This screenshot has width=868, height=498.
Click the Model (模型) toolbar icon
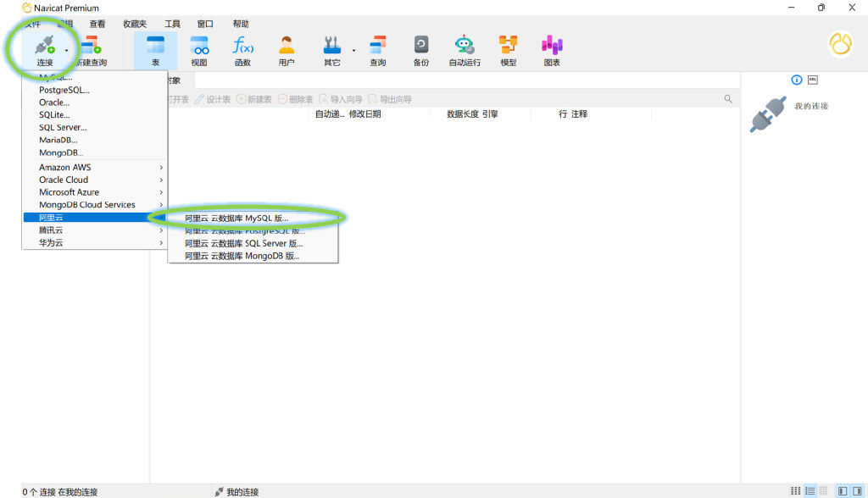point(509,46)
